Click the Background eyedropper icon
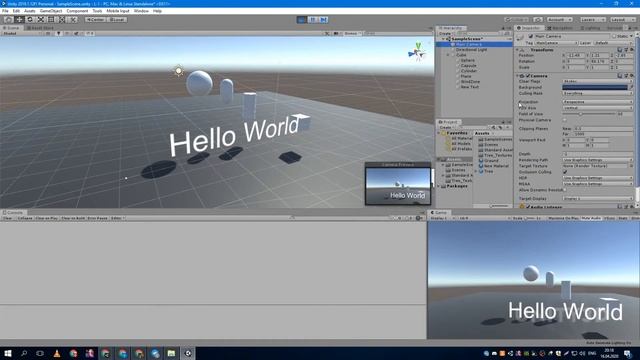Image resolution: width=640 pixels, height=360 pixels. pyautogui.click(x=631, y=87)
